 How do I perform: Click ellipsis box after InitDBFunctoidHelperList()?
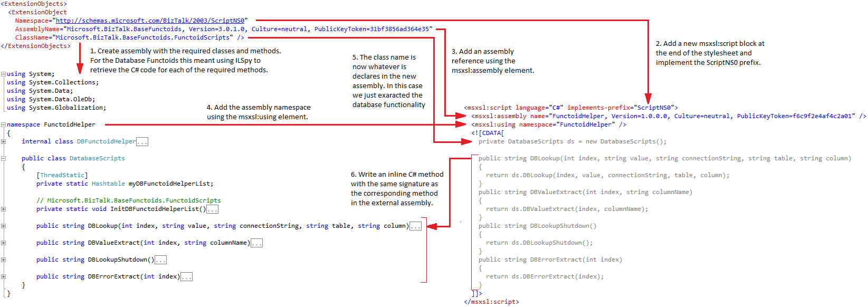[212, 209]
